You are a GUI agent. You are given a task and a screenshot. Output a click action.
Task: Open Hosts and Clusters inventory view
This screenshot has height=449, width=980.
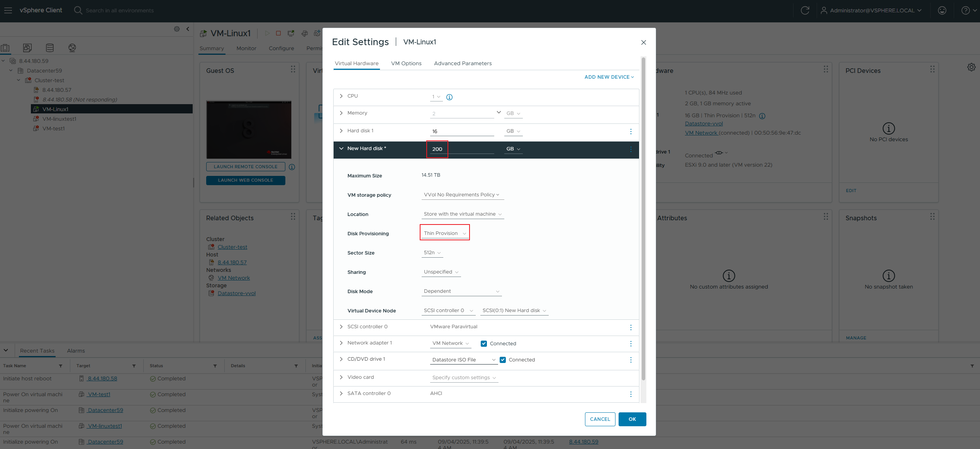[5, 48]
